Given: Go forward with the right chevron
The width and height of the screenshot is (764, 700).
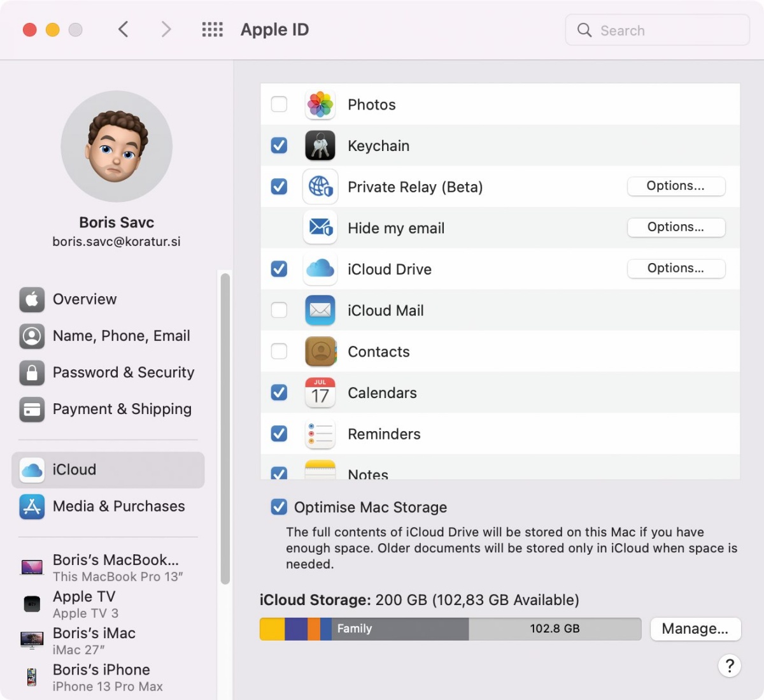Looking at the screenshot, I should [166, 29].
